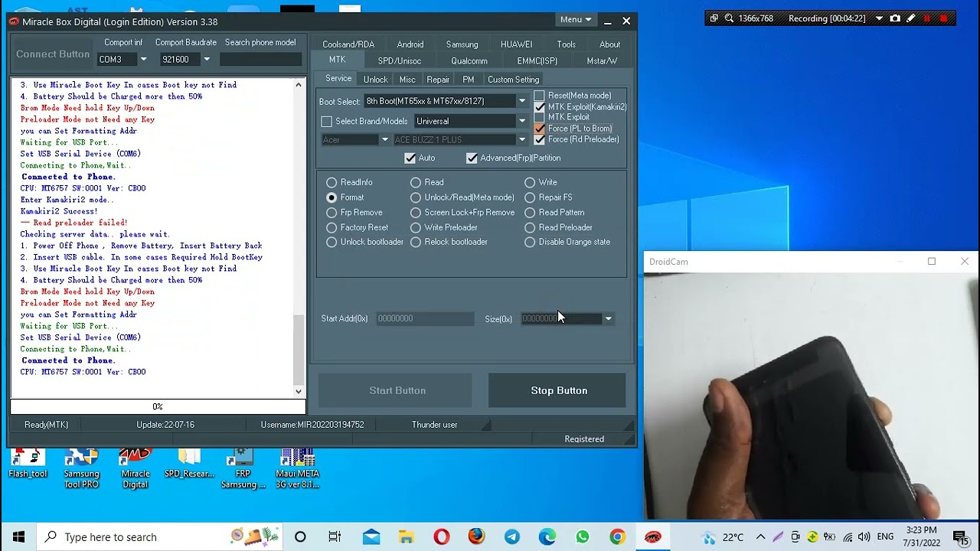This screenshot has height=551, width=980.
Task: Open Firefox from the taskbar
Action: coord(476,536)
